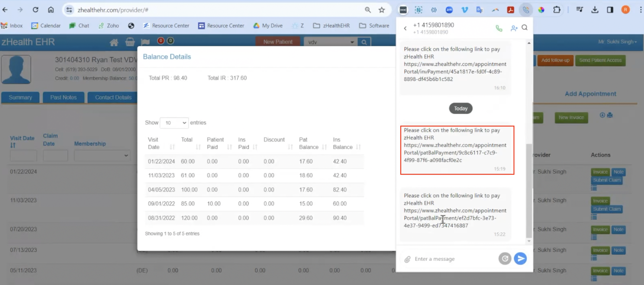This screenshot has width=644, height=285.
Task: Open the Add Appointment link
Action: tap(590, 94)
